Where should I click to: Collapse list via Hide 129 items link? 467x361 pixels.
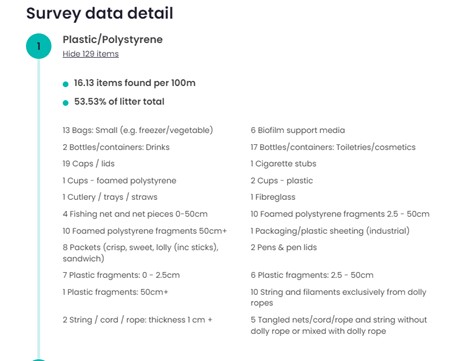[90, 54]
